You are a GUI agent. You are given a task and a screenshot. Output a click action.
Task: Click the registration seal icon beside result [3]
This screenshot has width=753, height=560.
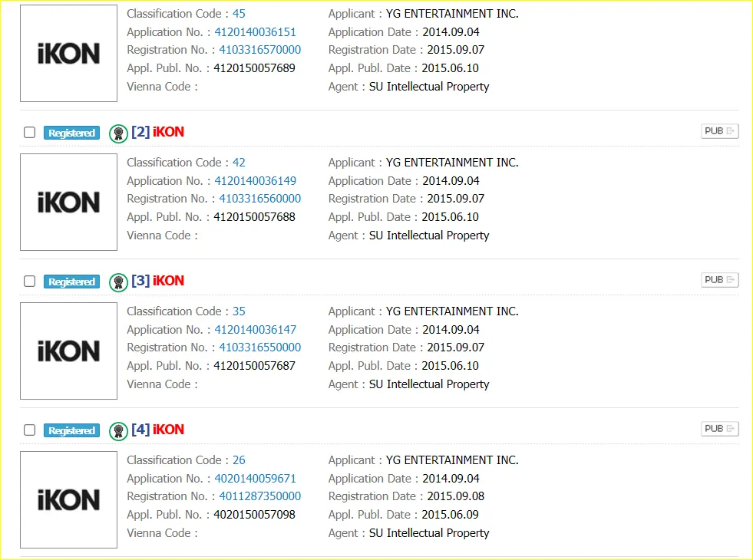pos(118,282)
